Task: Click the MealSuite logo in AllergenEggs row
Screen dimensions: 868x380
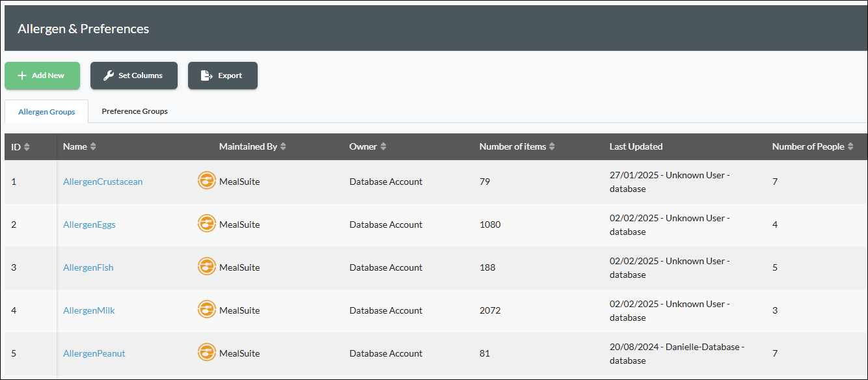Action: pyautogui.click(x=207, y=224)
